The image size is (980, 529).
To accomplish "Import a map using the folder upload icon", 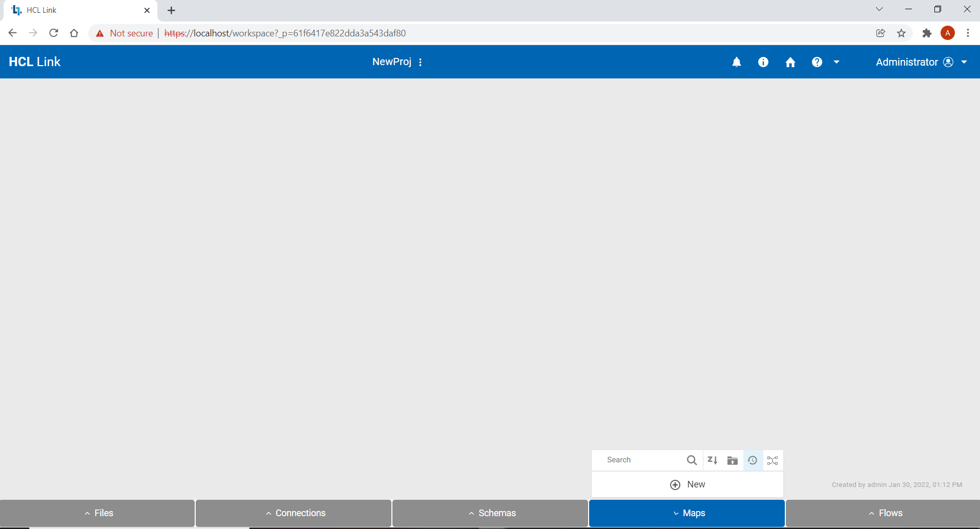I will tap(732, 460).
